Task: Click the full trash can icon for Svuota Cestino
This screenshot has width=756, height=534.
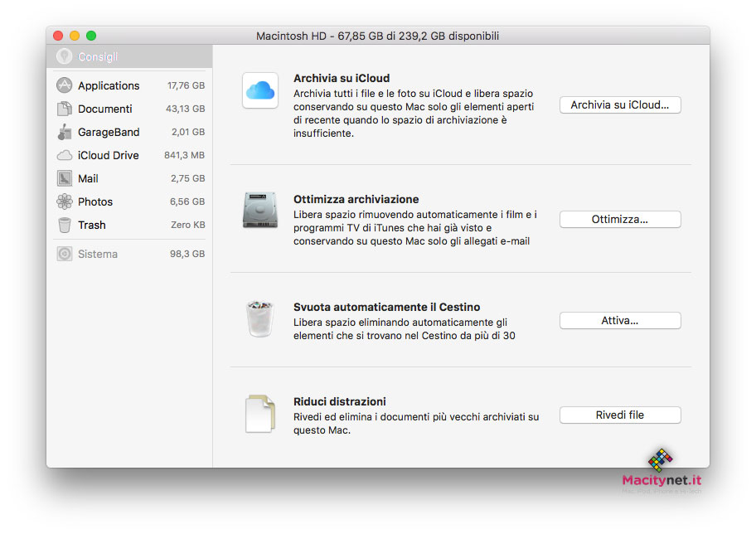Action: tap(260, 319)
